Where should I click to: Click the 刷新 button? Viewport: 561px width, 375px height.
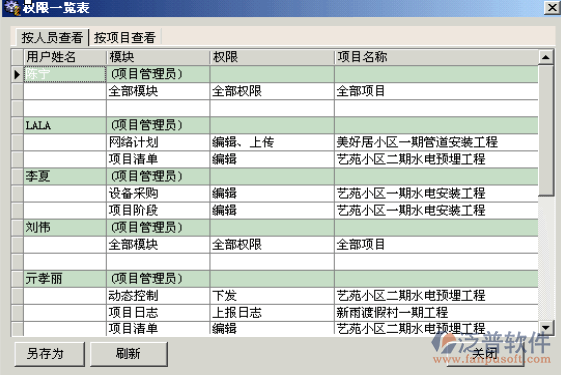tap(128, 354)
